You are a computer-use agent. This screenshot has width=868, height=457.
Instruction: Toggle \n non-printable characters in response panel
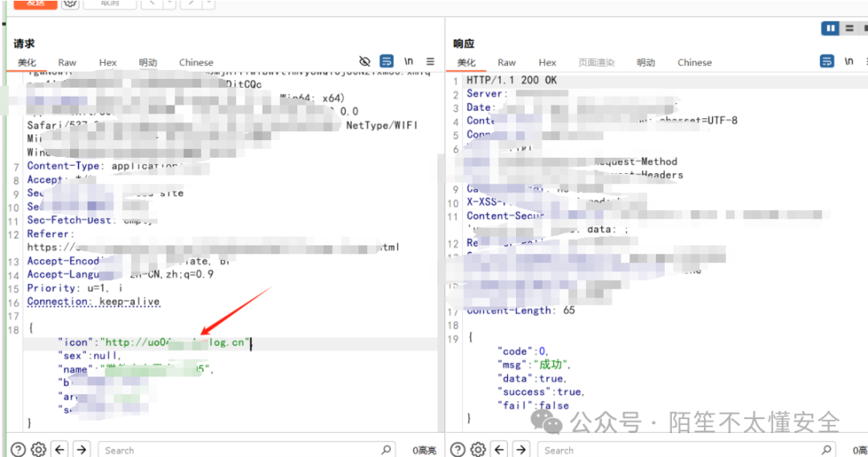coord(849,61)
